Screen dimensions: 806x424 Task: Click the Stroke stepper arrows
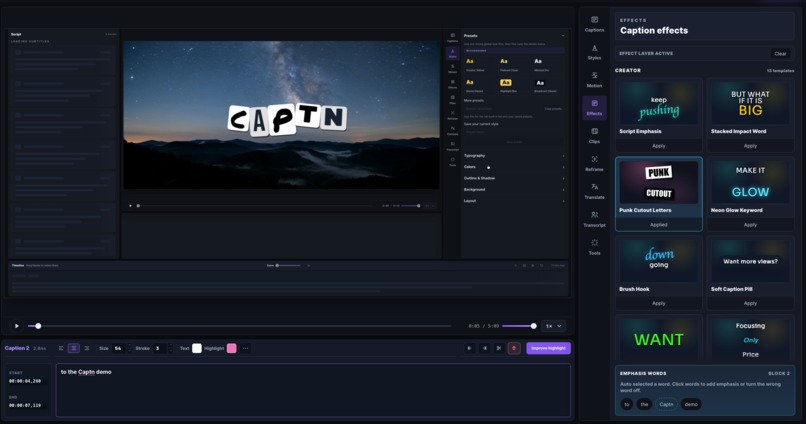pos(171,348)
